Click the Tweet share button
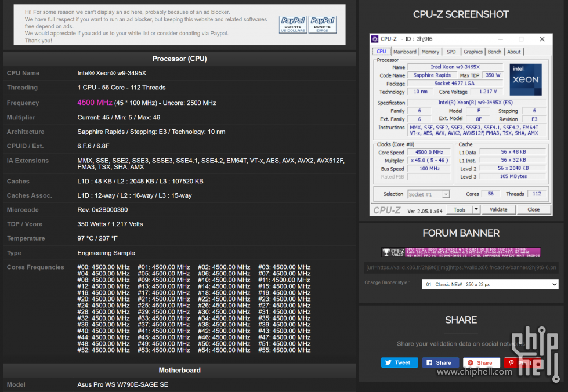 click(400, 362)
